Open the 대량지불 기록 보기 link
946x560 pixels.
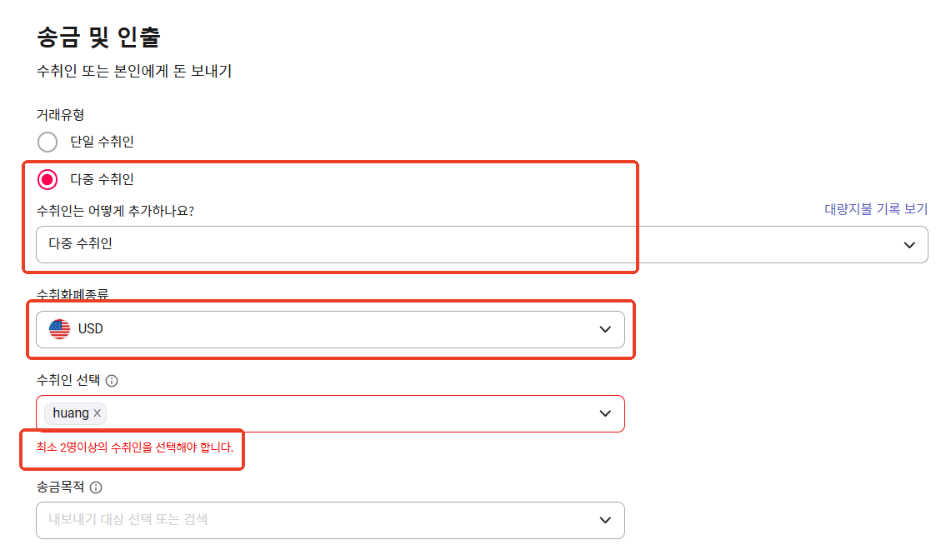coord(876,209)
